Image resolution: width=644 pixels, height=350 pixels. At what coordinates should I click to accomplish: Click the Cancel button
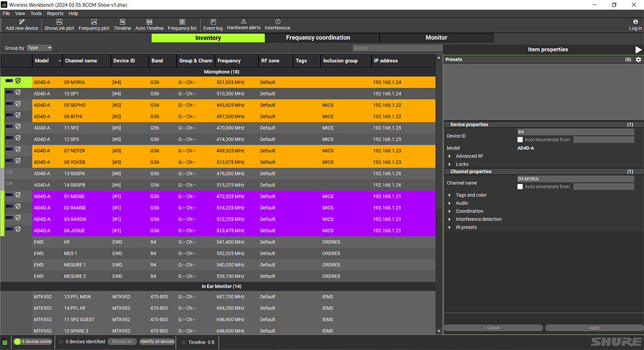(493, 328)
